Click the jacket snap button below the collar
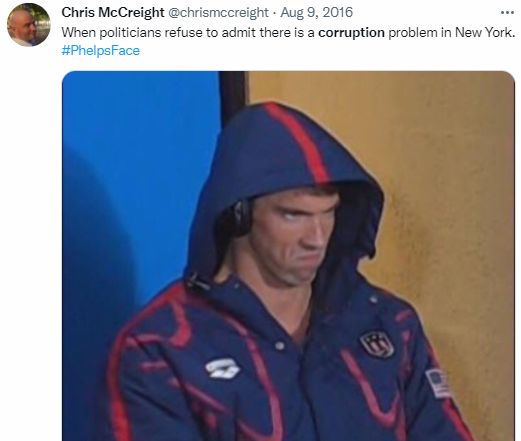Screen dimensions: 521x441 [x=279, y=346]
